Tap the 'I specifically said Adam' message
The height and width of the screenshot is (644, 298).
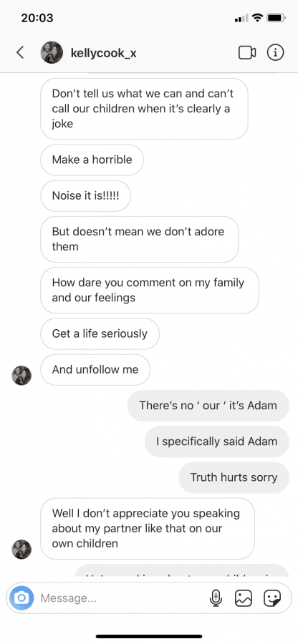pyautogui.click(x=217, y=441)
